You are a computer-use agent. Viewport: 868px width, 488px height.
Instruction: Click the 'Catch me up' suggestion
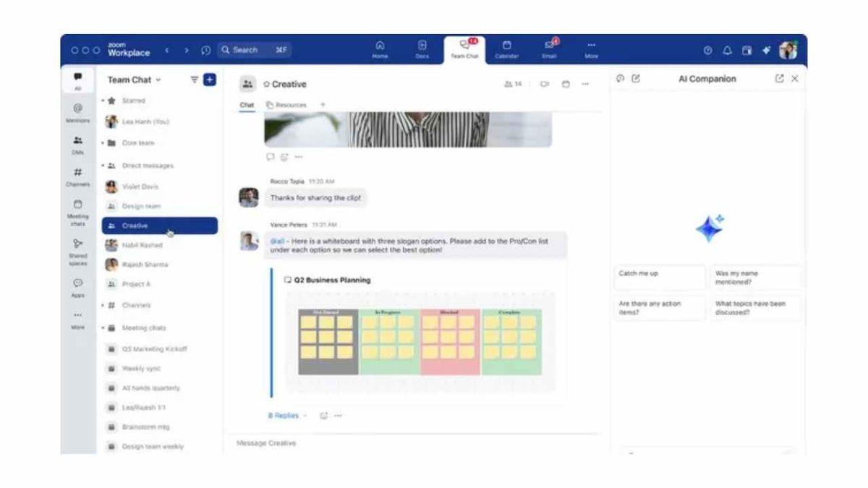[x=659, y=277]
